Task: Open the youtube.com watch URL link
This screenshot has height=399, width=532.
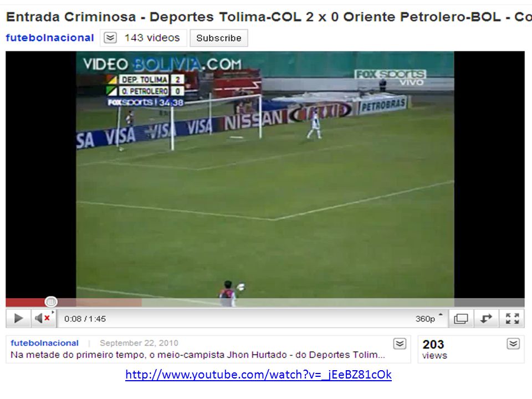Action: coord(259,375)
